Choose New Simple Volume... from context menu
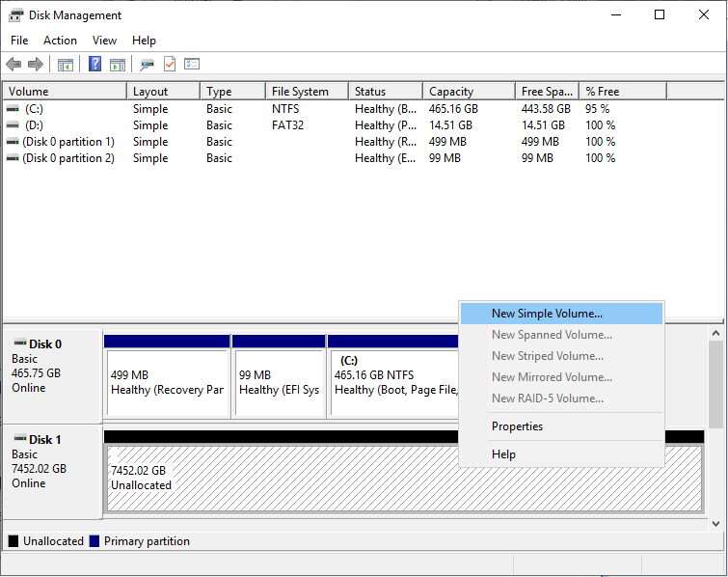Screen dimensions: 728x577 coord(561,314)
